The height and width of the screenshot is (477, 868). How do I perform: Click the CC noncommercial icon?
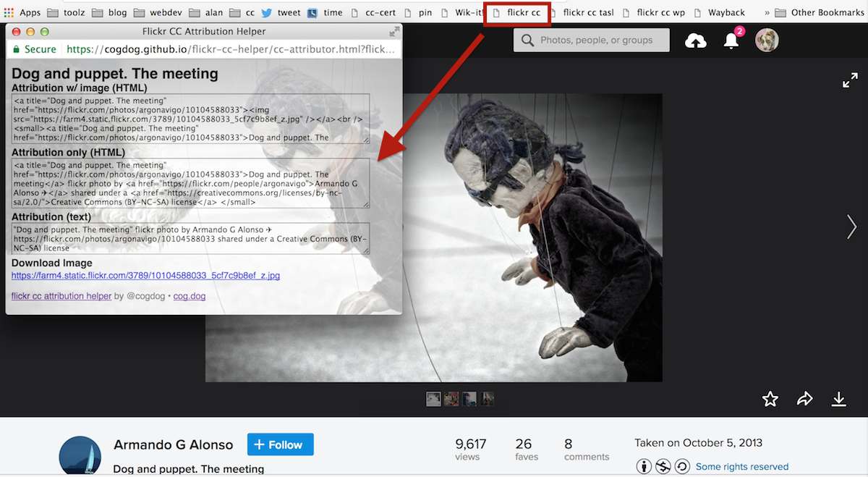pyautogui.click(x=663, y=466)
